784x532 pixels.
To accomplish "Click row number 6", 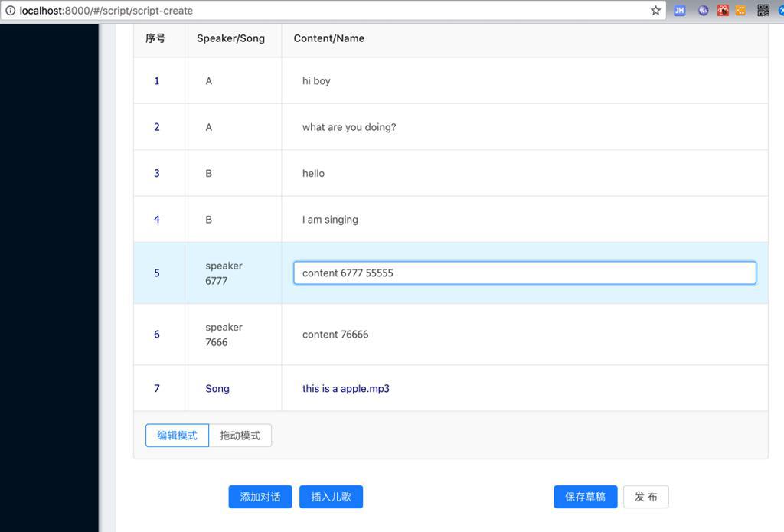I will pos(157,335).
